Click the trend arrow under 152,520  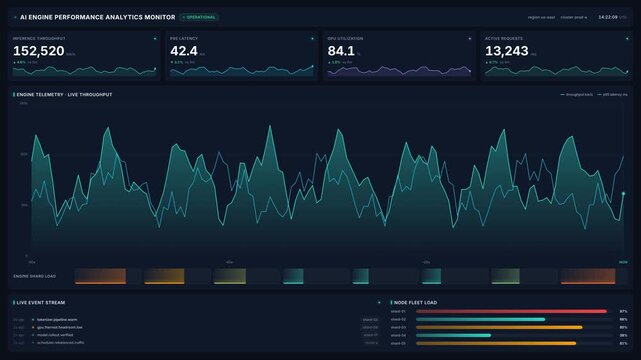pyautogui.click(x=15, y=63)
